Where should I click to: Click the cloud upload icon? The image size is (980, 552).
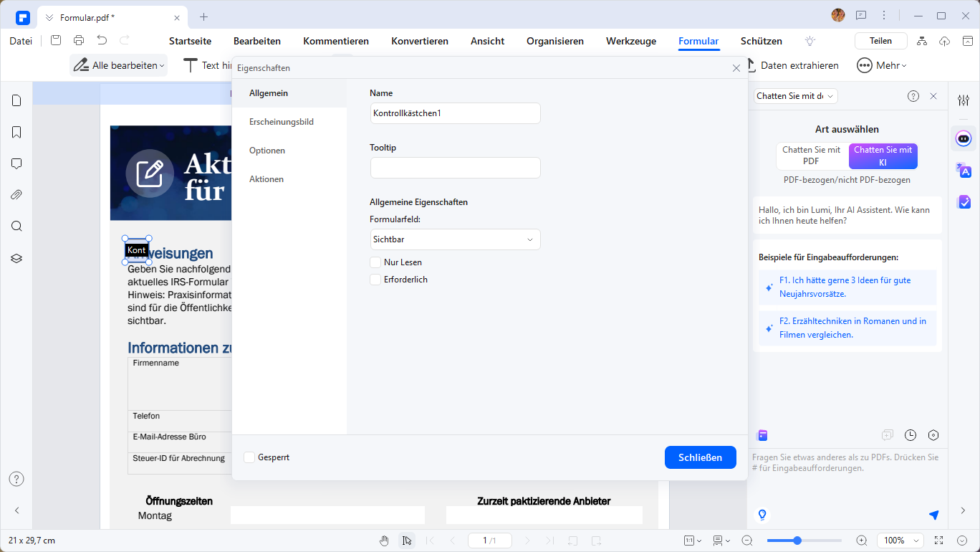tap(944, 41)
